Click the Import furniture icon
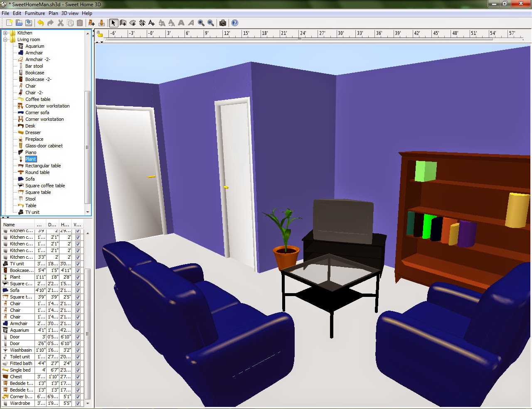The width and height of the screenshot is (532, 409). pos(102,23)
